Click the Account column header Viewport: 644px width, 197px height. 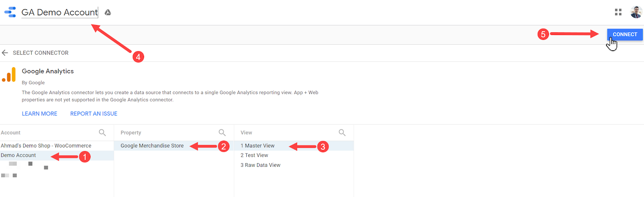coord(10,133)
